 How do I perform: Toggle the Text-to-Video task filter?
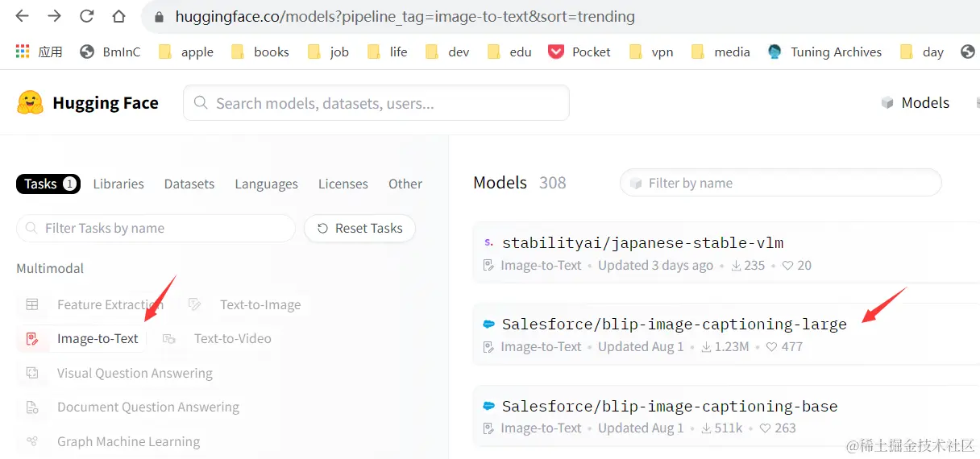point(217,338)
